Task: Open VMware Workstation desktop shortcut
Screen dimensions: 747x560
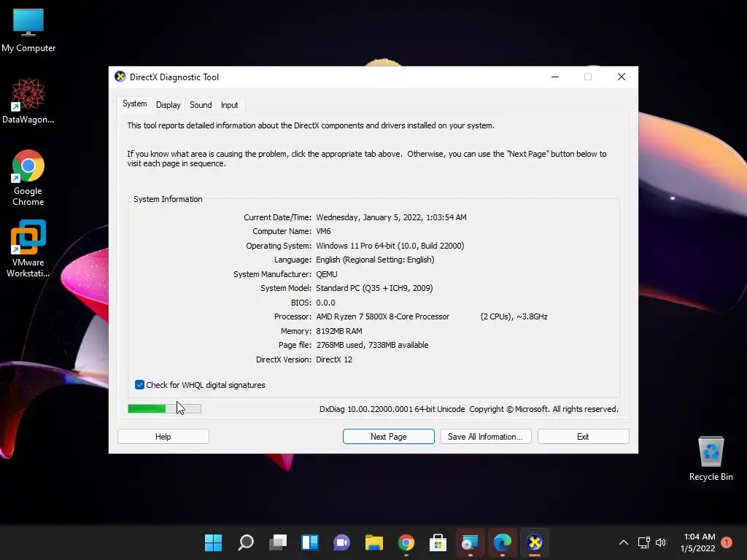Action: pos(28,248)
